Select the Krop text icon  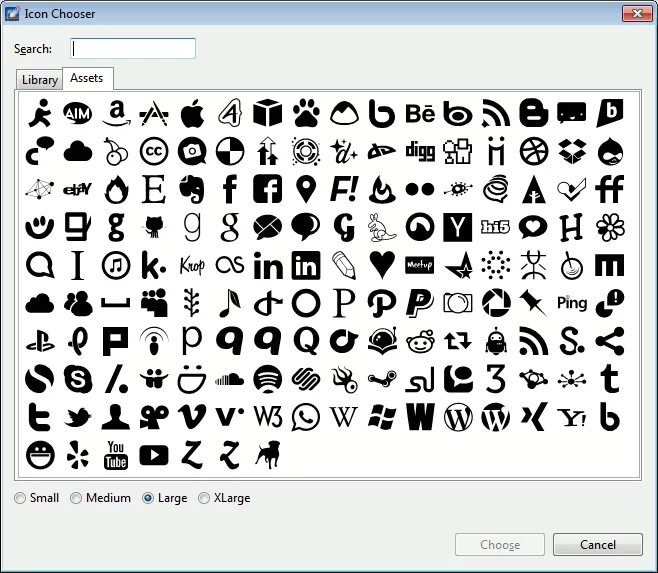192,265
